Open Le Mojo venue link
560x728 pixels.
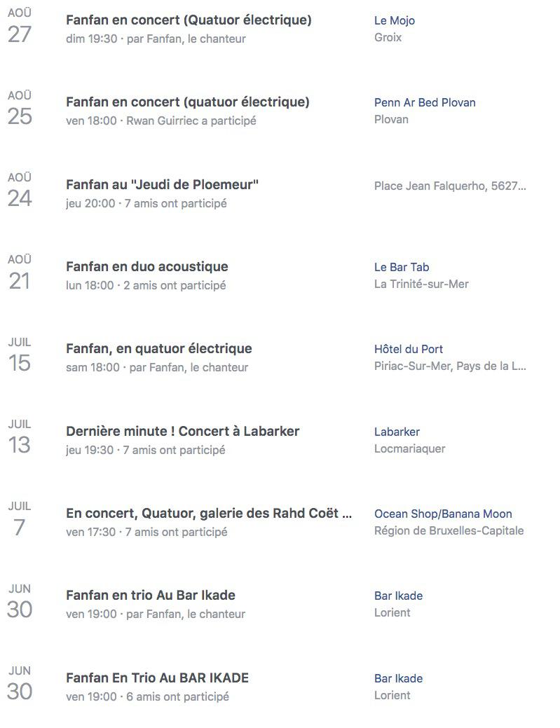pos(394,20)
